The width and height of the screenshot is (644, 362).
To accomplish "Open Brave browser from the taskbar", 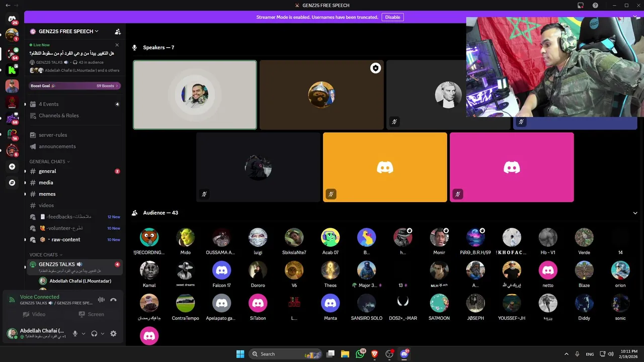I will pyautogui.click(x=374, y=354).
